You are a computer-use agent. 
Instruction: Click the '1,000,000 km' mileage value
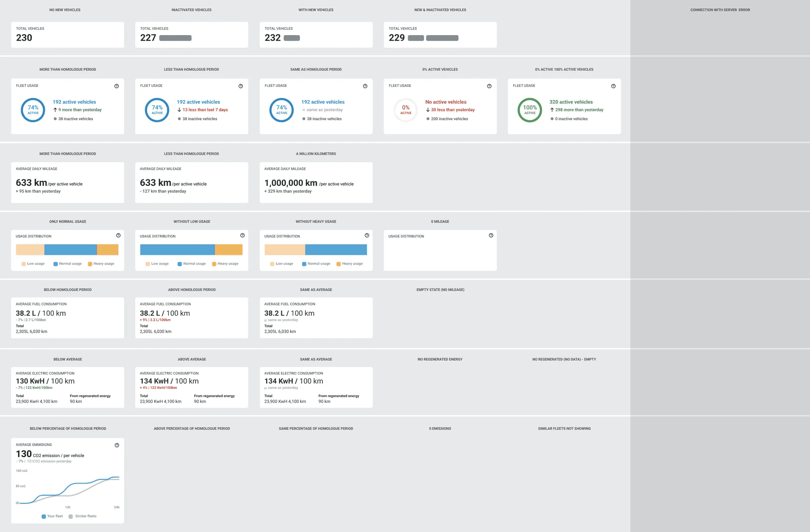[291, 183]
